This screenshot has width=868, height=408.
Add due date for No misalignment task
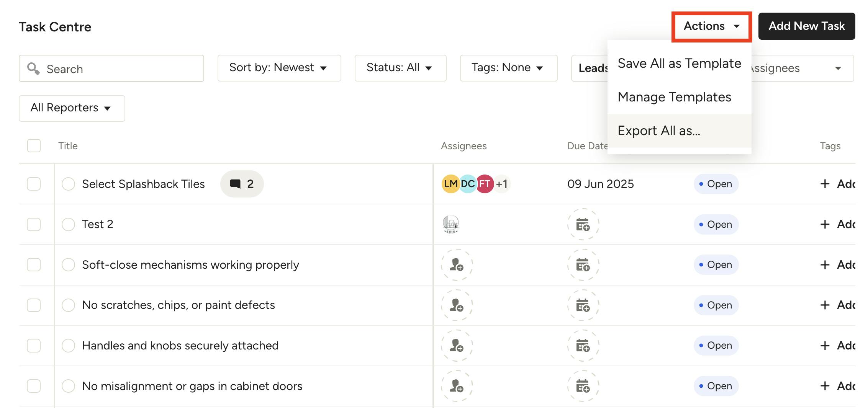click(x=583, y=386)
